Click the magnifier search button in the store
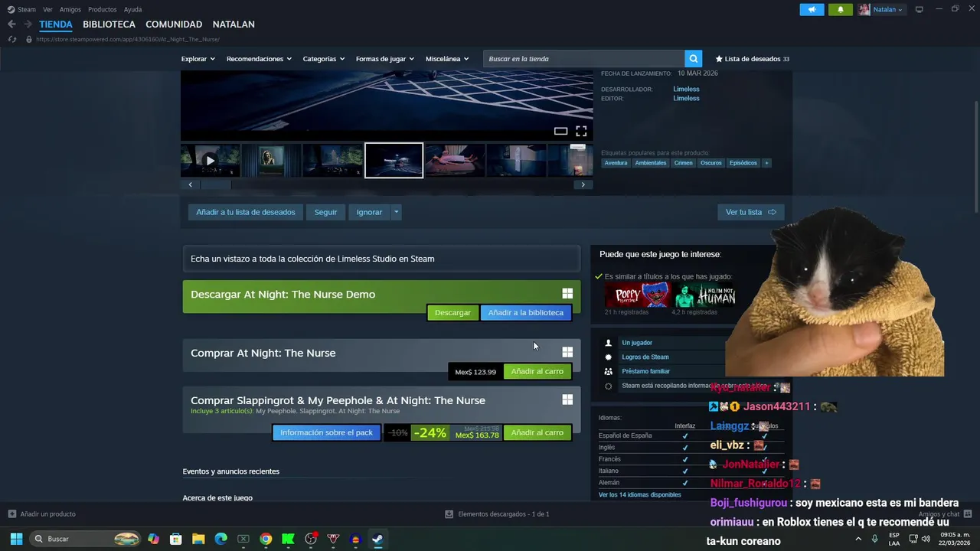This screenshot has height=551, width=980. tap(693, 59)
